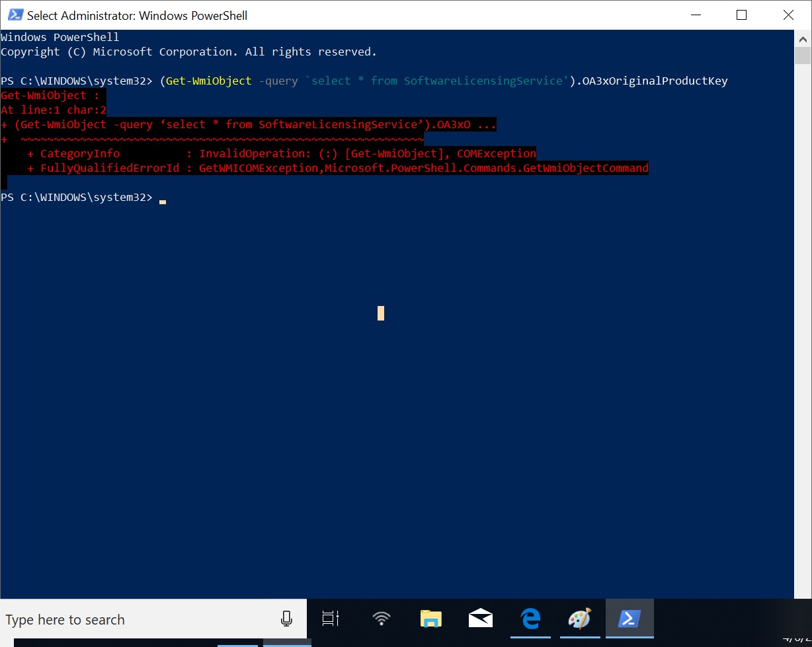Click the 'At line:1 char:2' error line

tap(54, 110)
